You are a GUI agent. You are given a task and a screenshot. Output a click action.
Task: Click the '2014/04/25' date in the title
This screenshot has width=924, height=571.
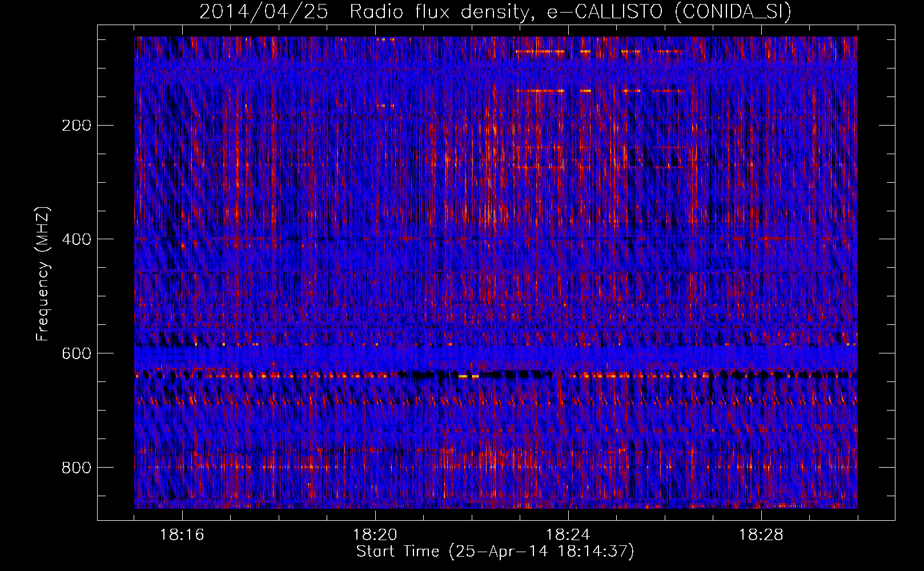(x=264, y=11)
